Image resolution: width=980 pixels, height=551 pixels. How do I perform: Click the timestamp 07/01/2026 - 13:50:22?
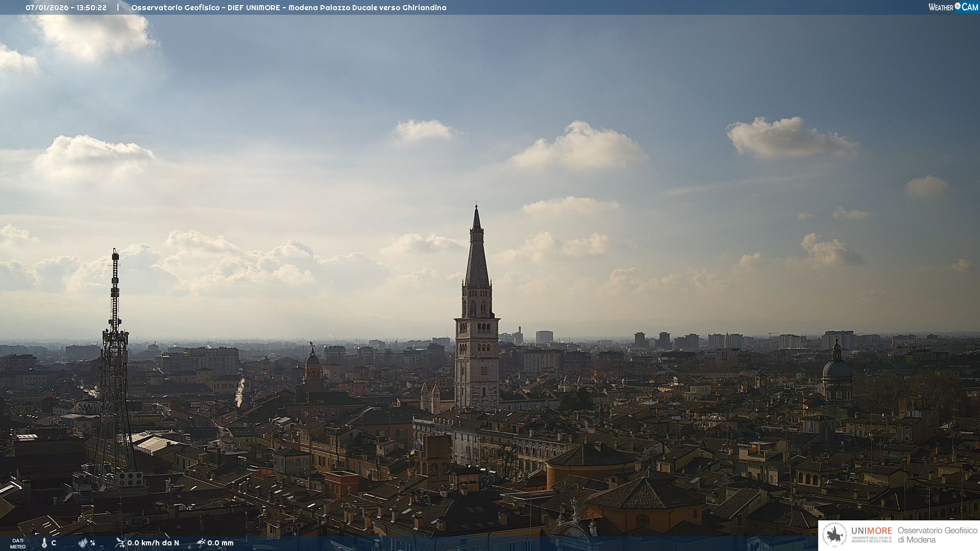point(66,8)
